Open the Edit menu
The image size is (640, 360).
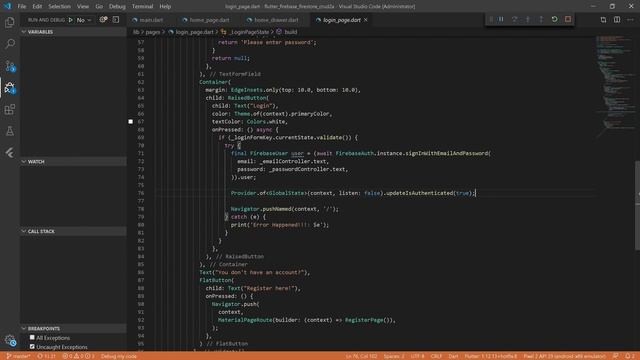tap(37, 6)
